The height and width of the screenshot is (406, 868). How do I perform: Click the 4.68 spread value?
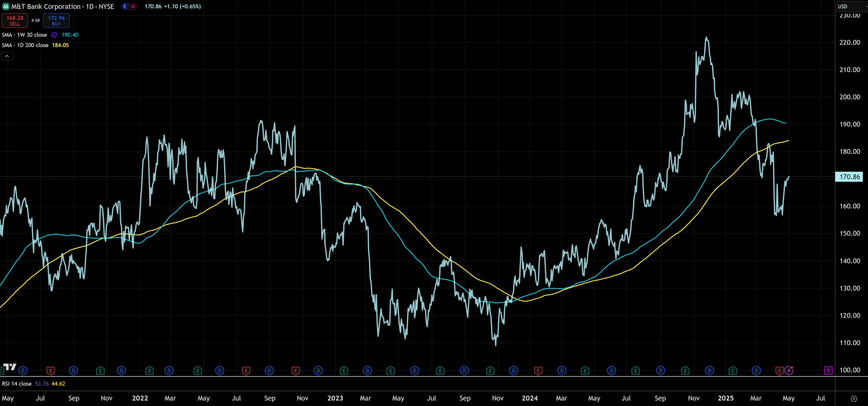[x=36, y=20]
